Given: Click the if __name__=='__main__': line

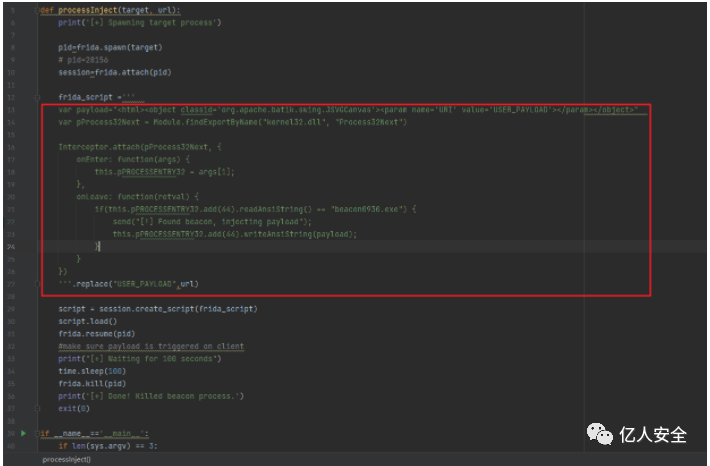Looking at the screenshot, I should 94,433.
